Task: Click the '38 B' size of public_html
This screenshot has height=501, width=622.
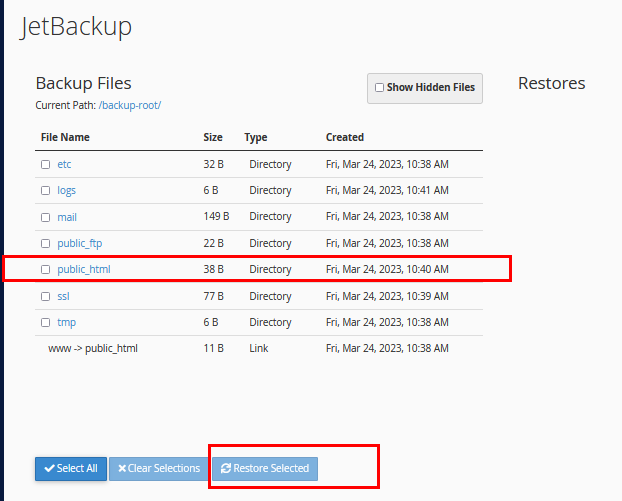Action: click(x=213, y=269)
